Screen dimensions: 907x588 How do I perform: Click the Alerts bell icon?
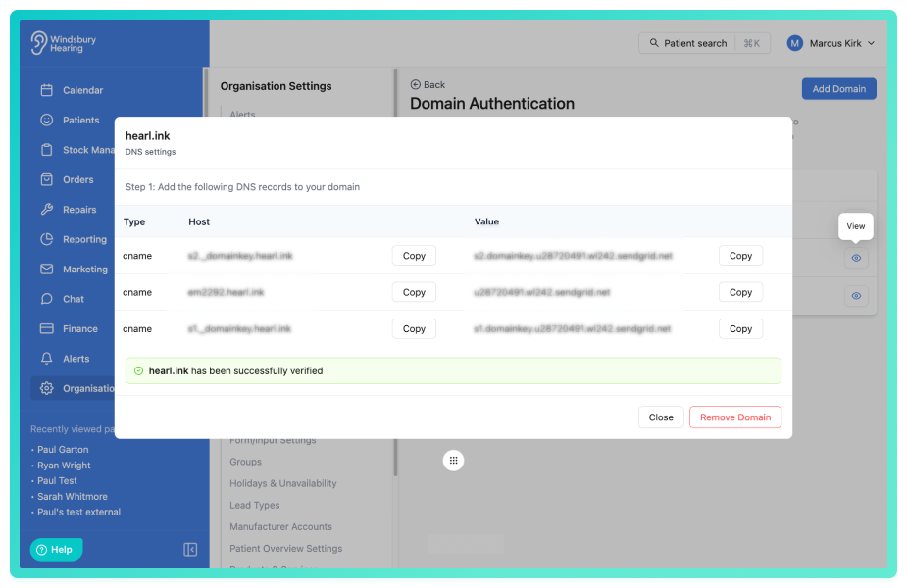click(x=47, y=359)
